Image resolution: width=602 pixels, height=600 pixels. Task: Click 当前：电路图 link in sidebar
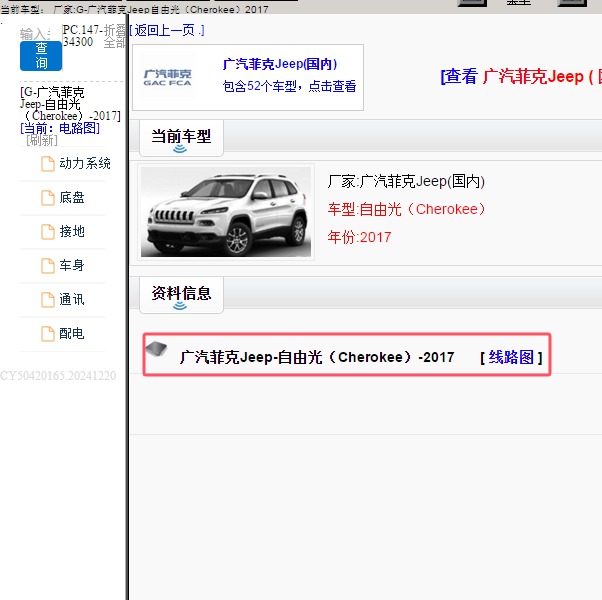60,128
